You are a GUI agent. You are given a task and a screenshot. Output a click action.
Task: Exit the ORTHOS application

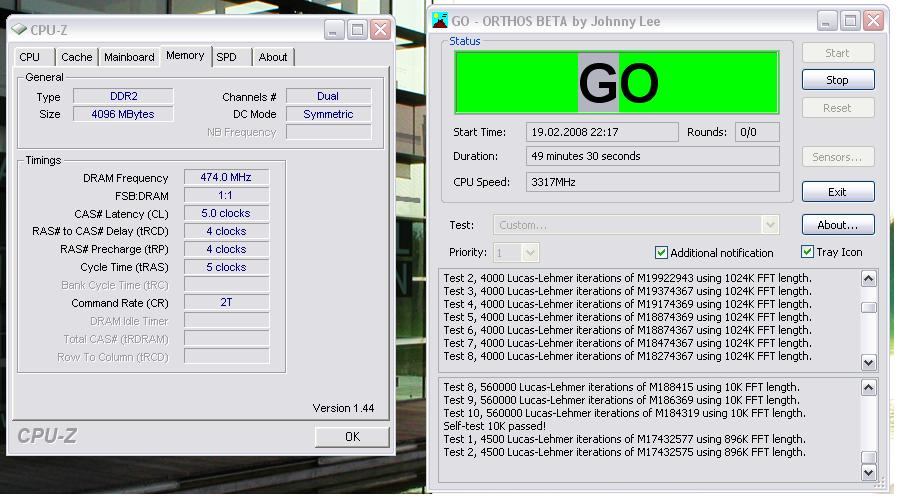point(837,192)
